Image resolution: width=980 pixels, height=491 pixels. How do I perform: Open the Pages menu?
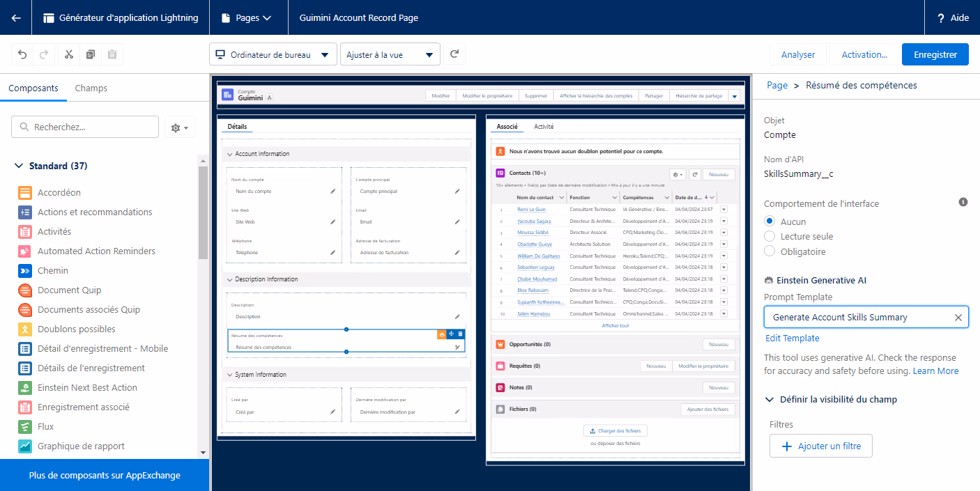point(247,18)
